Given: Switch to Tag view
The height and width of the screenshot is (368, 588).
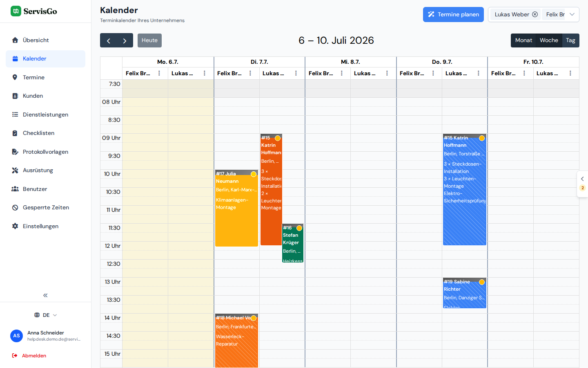Looking at the screenshot, I should pyautogui.click(x=570, y=40).
